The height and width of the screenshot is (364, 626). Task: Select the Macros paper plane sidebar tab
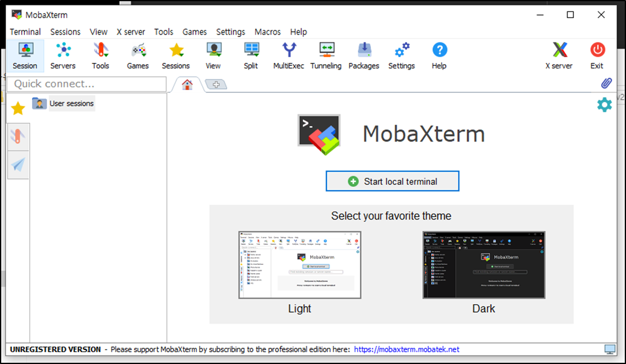(18, 165)
